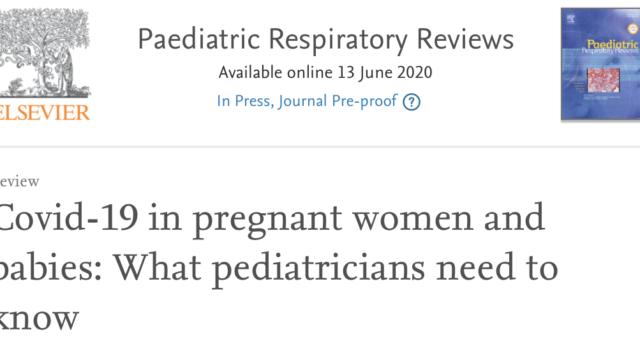
Task: Open the blue journal cover thumbnail
Action: coord(600,64)
